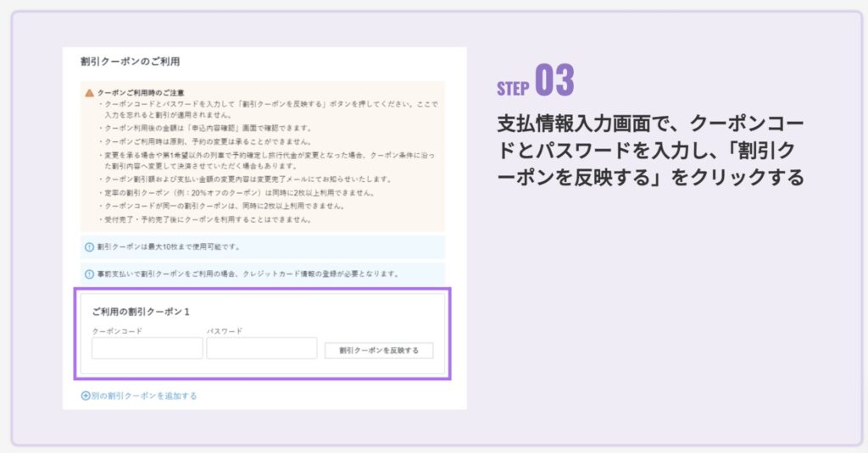Click the 割引クーポンのご利用 heading

click(130, 62)
